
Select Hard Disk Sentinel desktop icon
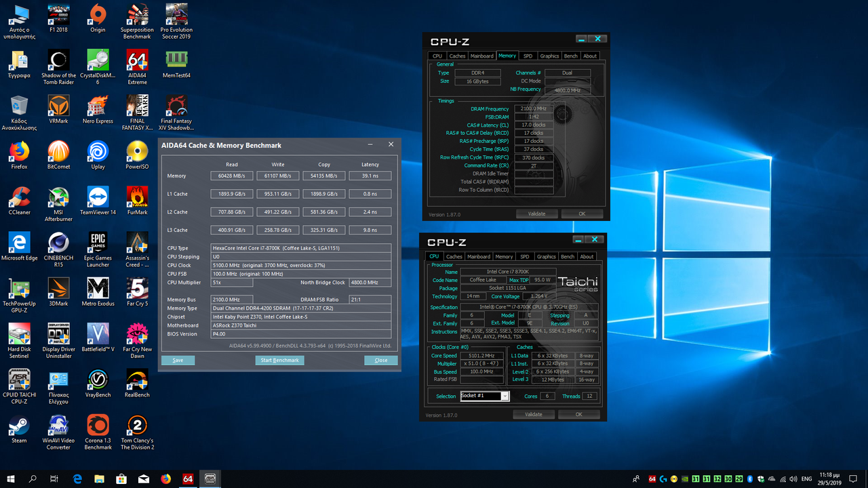tap(19, 340)
